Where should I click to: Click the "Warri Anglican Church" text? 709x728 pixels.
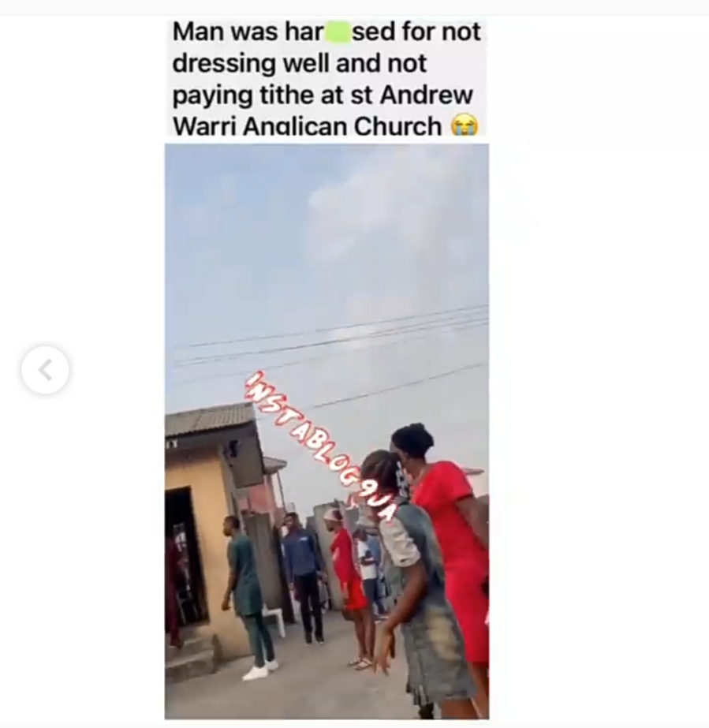tap(307, 126)
